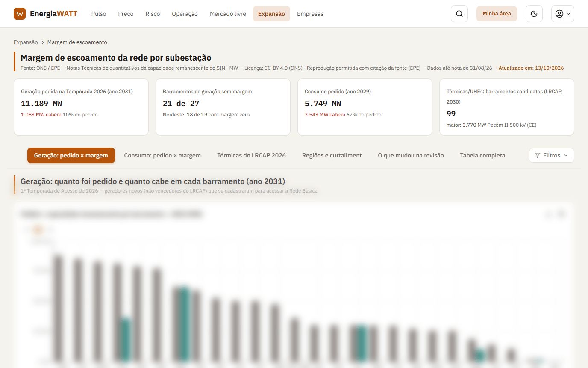Open the user account menu

563,14
